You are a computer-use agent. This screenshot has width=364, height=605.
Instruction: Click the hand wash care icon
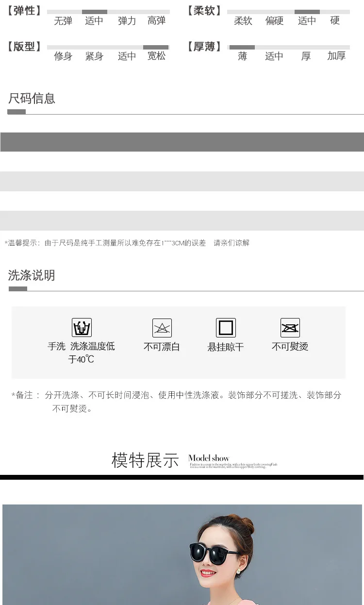click(x=82, y=328)
